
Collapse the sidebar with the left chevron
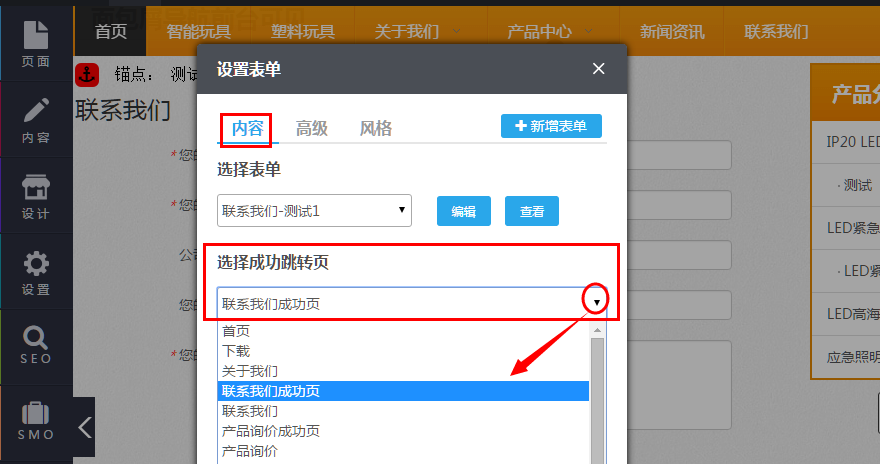pyautogui.click(x=85, y=427)
